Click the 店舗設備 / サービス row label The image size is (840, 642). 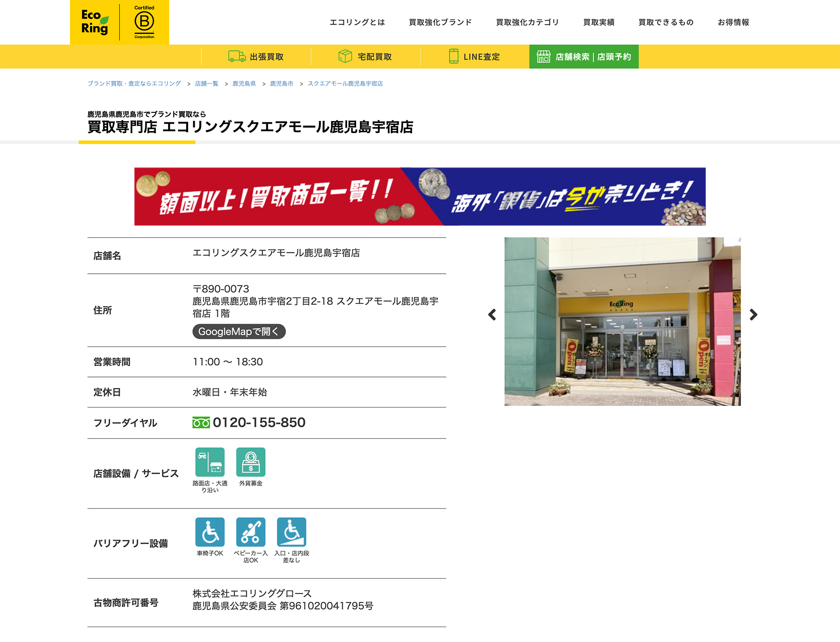(136, 473)
